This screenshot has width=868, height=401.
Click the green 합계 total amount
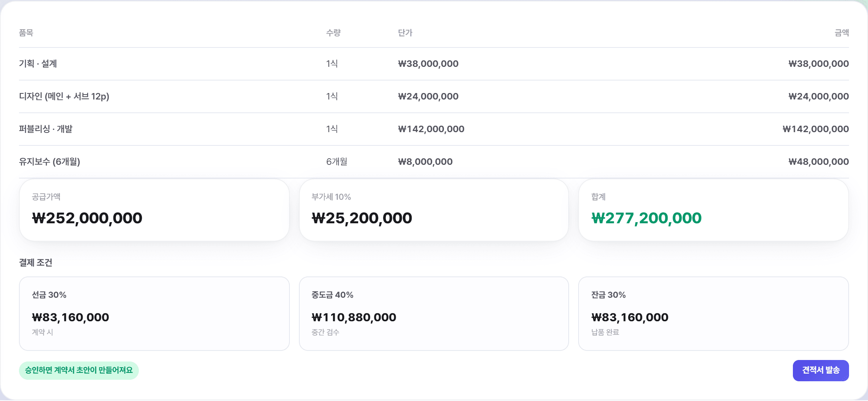[646, 218]
